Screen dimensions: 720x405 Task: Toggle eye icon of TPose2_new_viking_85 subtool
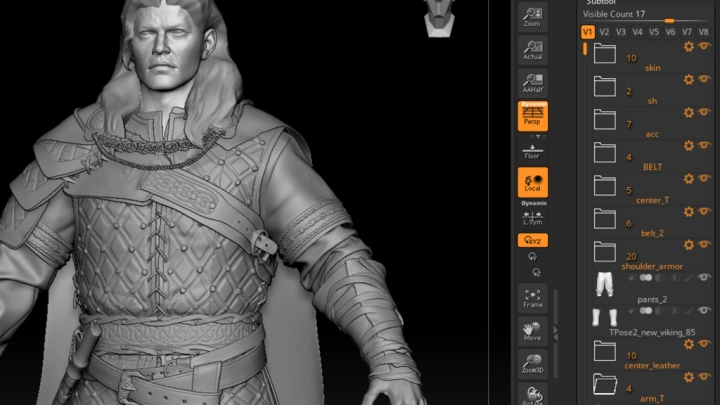click(x=704, y=310)
